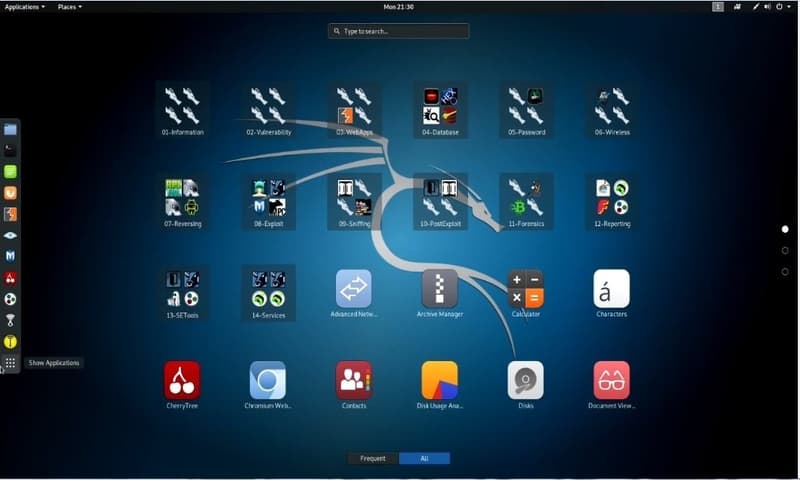Image resolution: width=800 pixels, height=480 pixels.
Task: Open the yellow round icon in dock
Action: pyautogui.click(x=10, y=342)
